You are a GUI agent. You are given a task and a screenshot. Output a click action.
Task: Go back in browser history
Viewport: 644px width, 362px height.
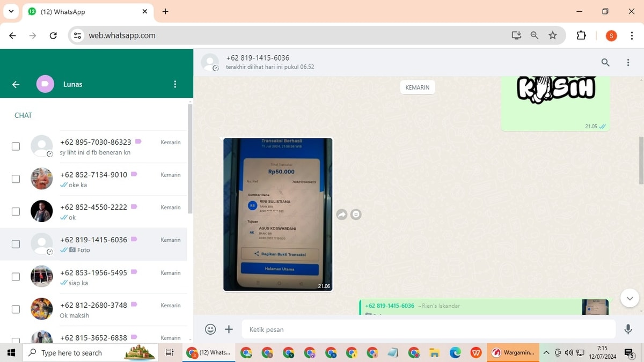click(13, 35)
